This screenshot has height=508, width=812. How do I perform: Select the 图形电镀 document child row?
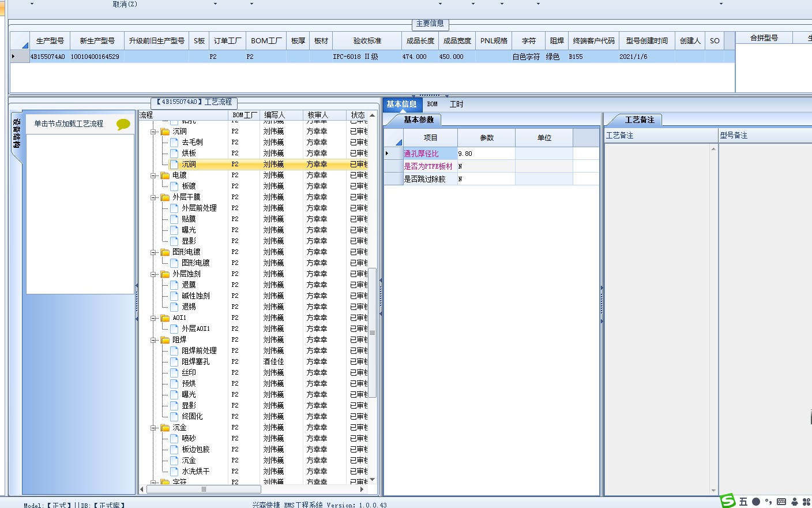196,263
